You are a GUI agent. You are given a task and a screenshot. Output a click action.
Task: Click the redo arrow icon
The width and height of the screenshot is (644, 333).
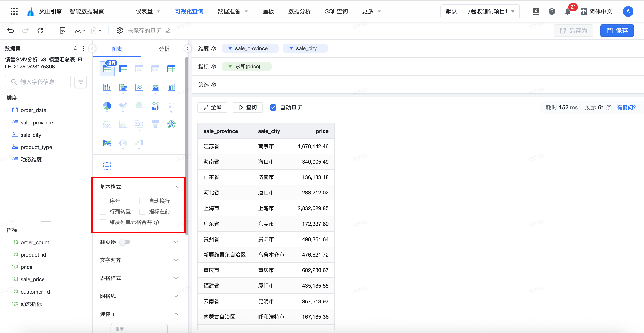(x=26, y=30)
